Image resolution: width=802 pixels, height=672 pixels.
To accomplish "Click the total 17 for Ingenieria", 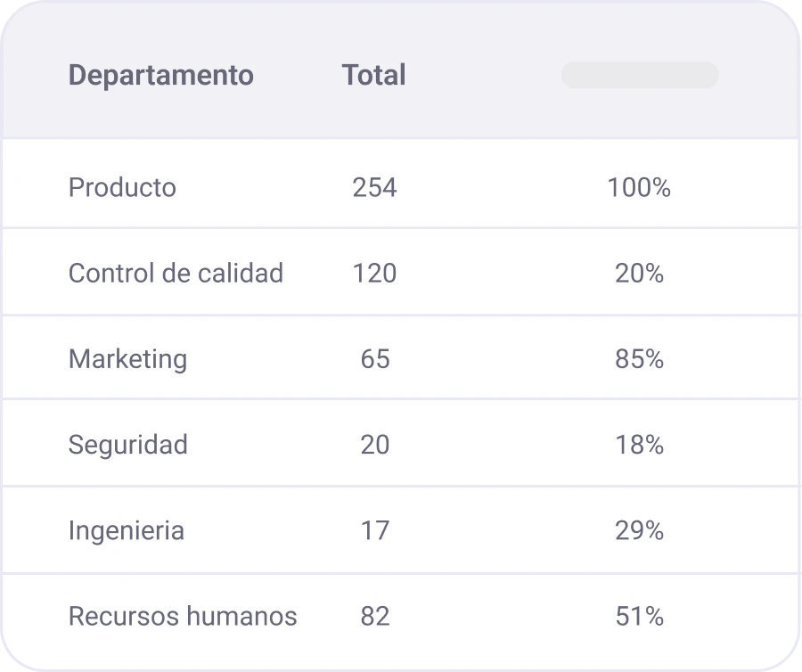I will click(x=375, y=530).
